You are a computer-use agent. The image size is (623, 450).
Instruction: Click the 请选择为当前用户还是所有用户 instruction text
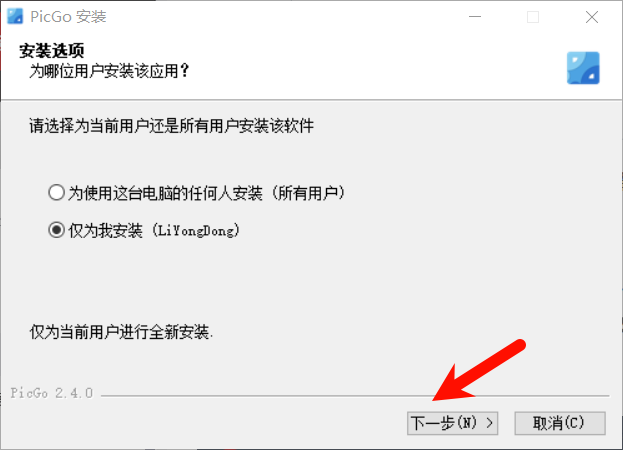(171, 126)
